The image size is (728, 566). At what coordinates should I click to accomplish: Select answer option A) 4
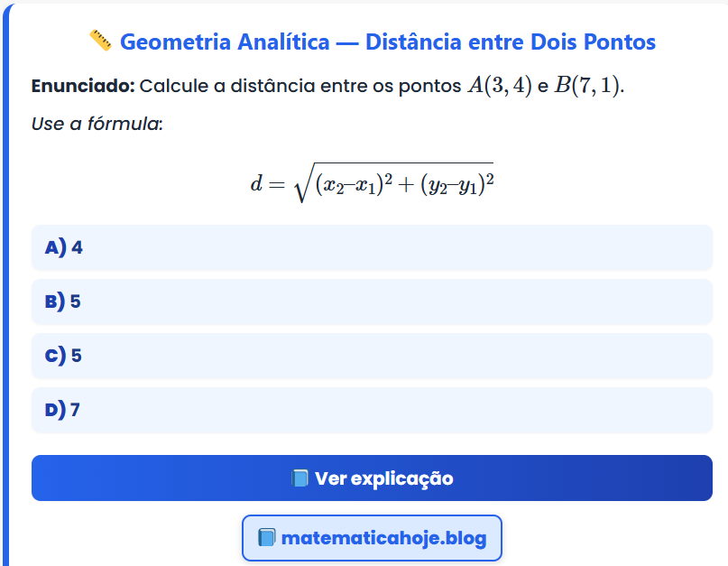[x=372, y=247]
